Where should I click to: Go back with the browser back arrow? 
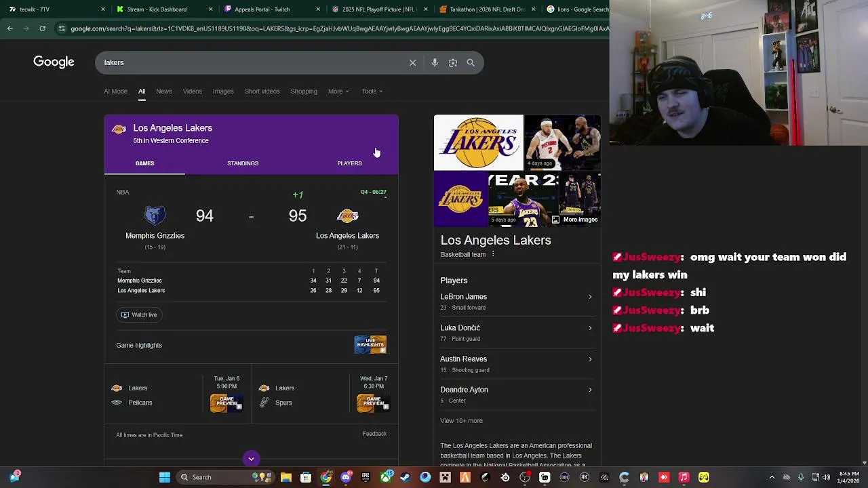pyautogui.click(x=9, y=28)
